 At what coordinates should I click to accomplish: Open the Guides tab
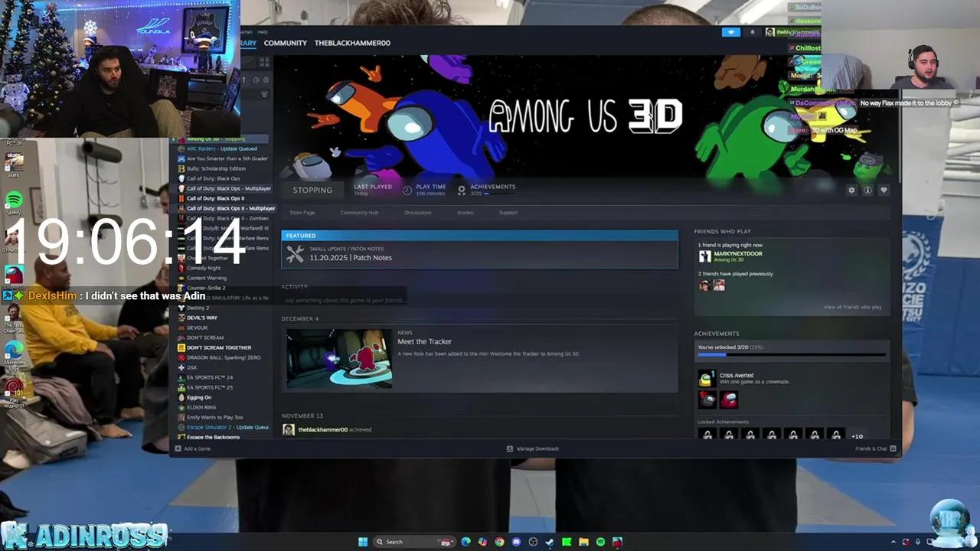click(465, 213)
